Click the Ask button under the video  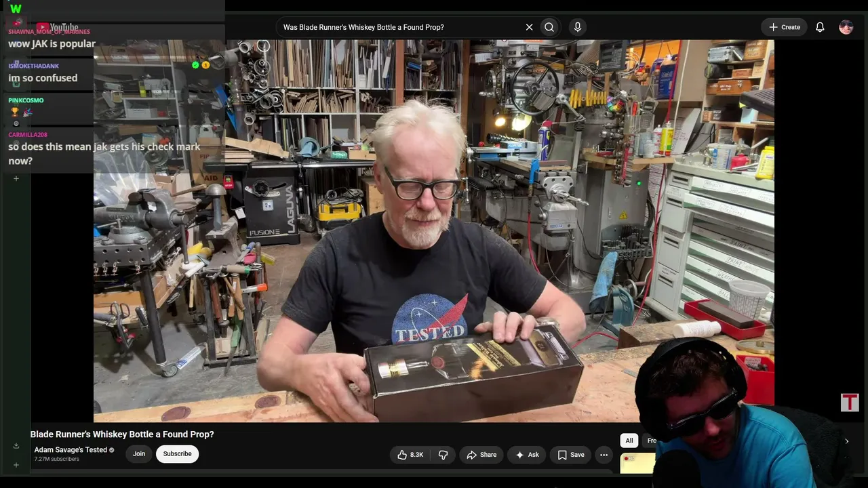(527, 455)
